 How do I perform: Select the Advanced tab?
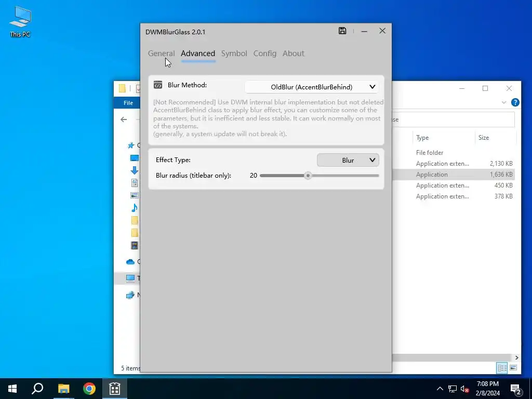pyautogui.click(x=198, y=54)
